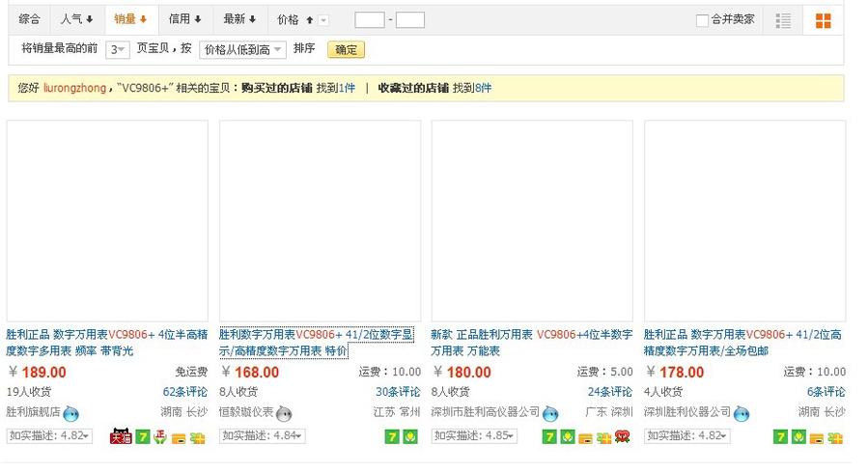Open 深圳市胜利高仪器公司 shop link
Viewport: 868px width, 473px height.
point(485,412)
